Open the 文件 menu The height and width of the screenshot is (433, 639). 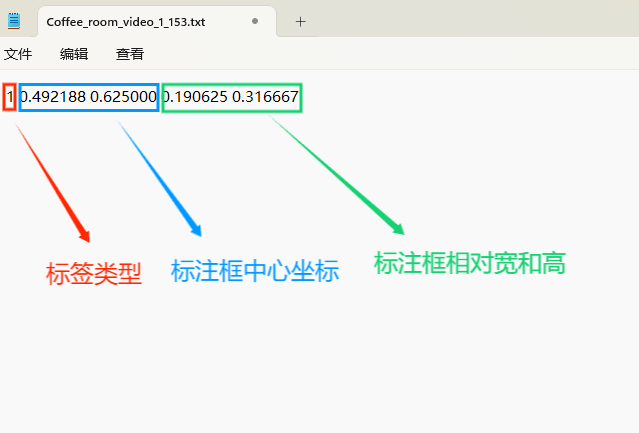pos(18,54)
